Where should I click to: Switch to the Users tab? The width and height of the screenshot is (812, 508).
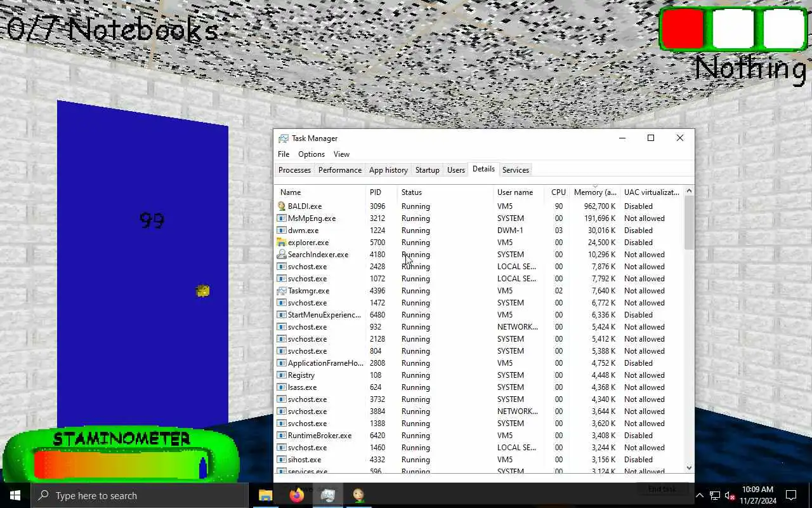point(455,170)
